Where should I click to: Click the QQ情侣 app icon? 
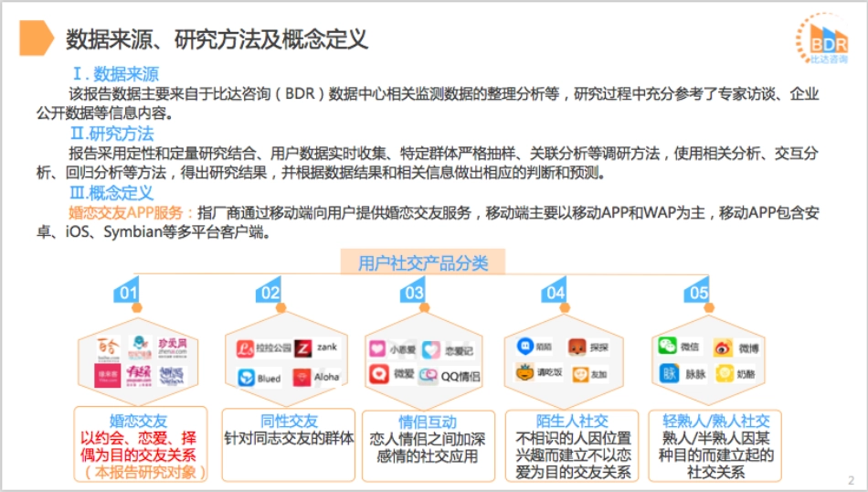[x=428, y=376]
